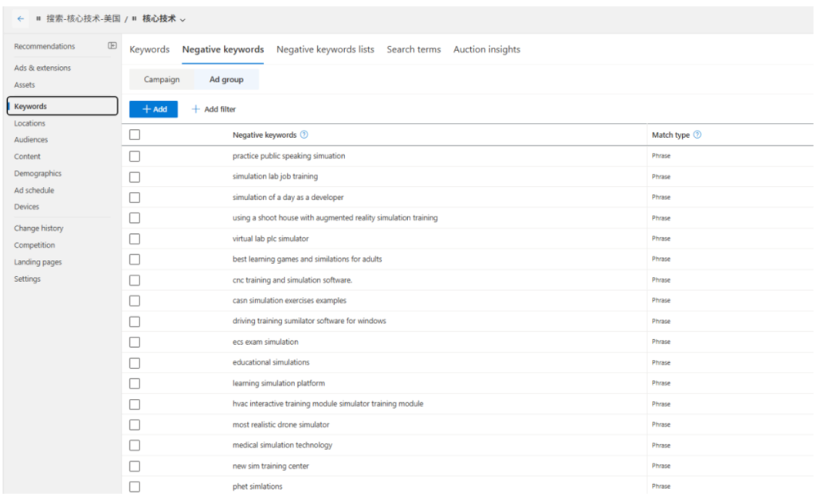Open the Negative keywords lists tab
The image size is (816, 504).
coord(325,49)
